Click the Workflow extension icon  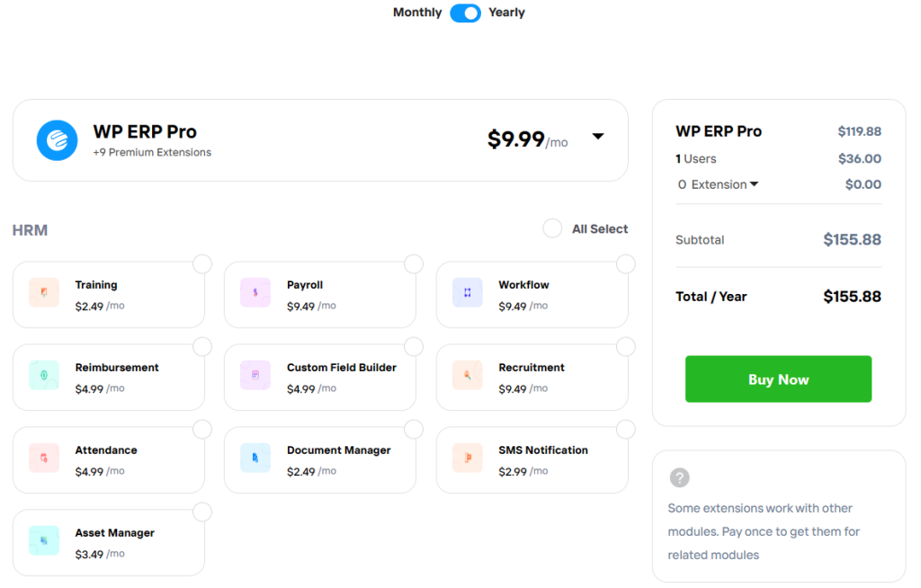pyautogui.click(x=468, y=292)
